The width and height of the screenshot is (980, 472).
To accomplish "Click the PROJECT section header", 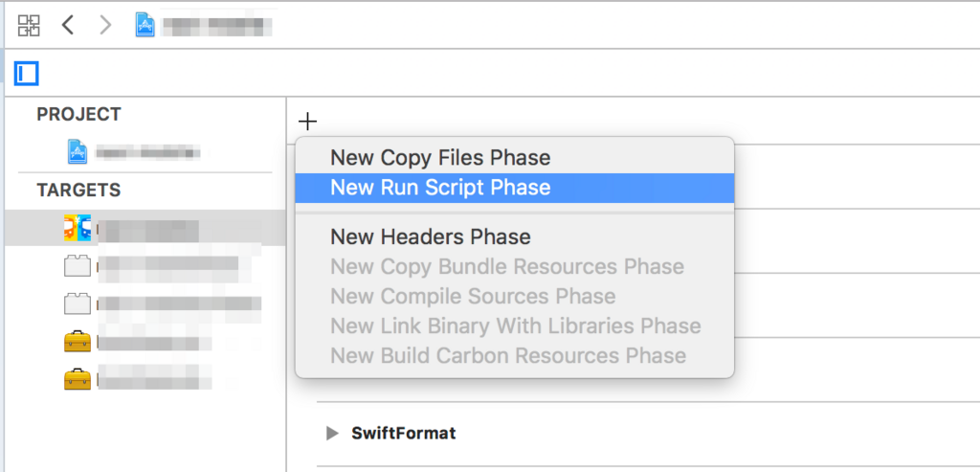I will pos(78,114).
